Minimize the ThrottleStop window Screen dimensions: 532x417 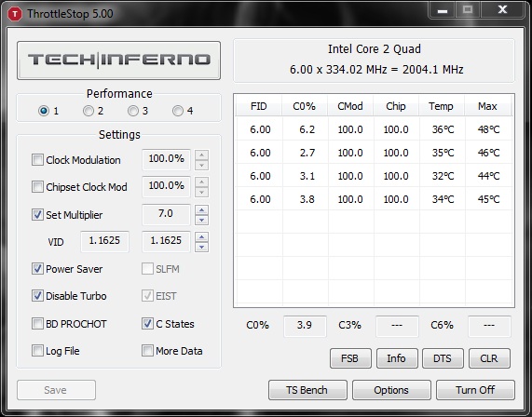tap(443, 10)
